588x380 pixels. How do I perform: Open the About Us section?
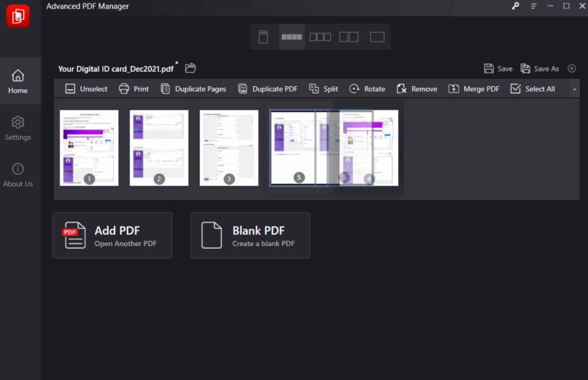18,175
